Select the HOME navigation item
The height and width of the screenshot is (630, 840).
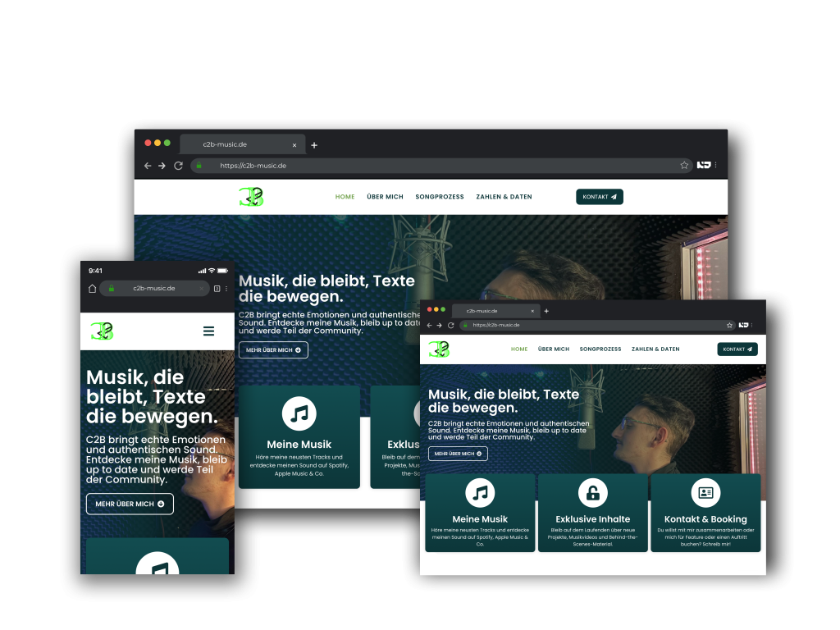pos(519,349)
